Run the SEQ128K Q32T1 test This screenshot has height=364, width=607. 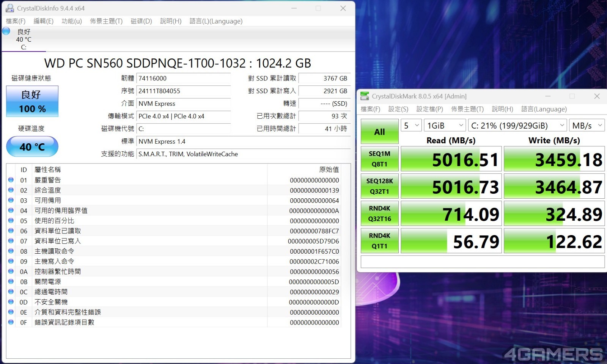coord(379,186)
